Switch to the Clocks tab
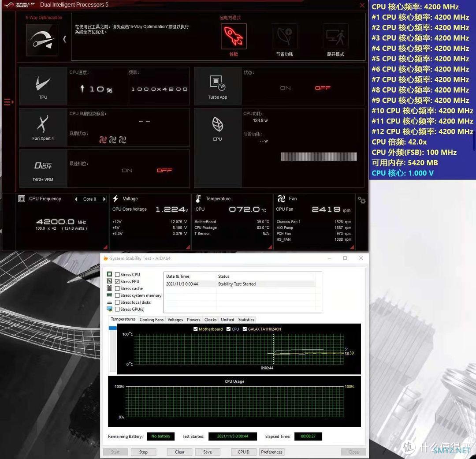 [210, 320]
